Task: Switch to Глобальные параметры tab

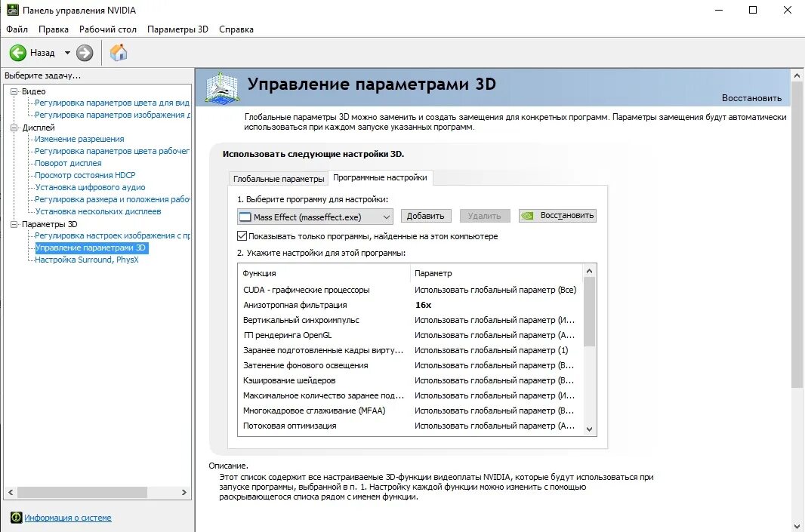Action: [x=278, y=179]
